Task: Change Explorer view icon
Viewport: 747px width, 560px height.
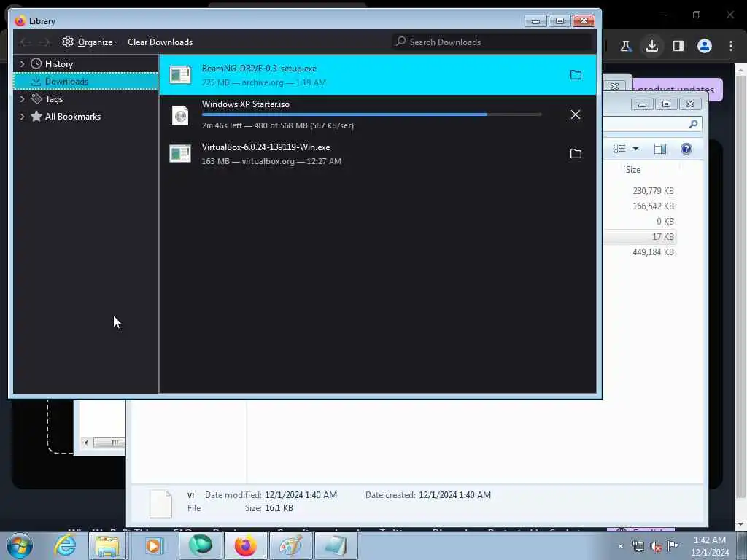Action: pos(620,149)
